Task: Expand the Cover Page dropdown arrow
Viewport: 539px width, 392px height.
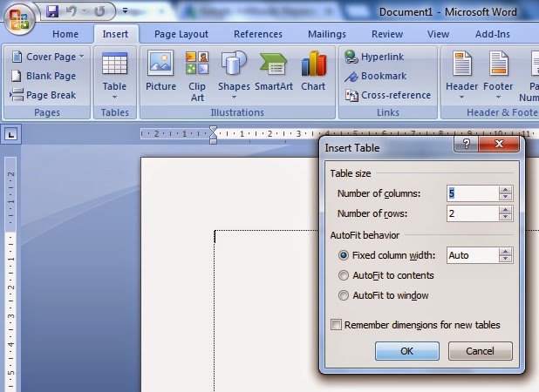Action: [x=81, y=57]
